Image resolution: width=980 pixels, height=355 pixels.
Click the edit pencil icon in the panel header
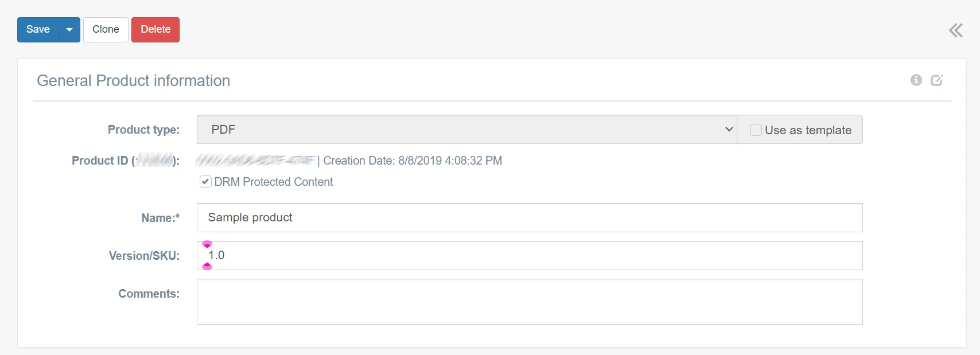click(937, 80)
